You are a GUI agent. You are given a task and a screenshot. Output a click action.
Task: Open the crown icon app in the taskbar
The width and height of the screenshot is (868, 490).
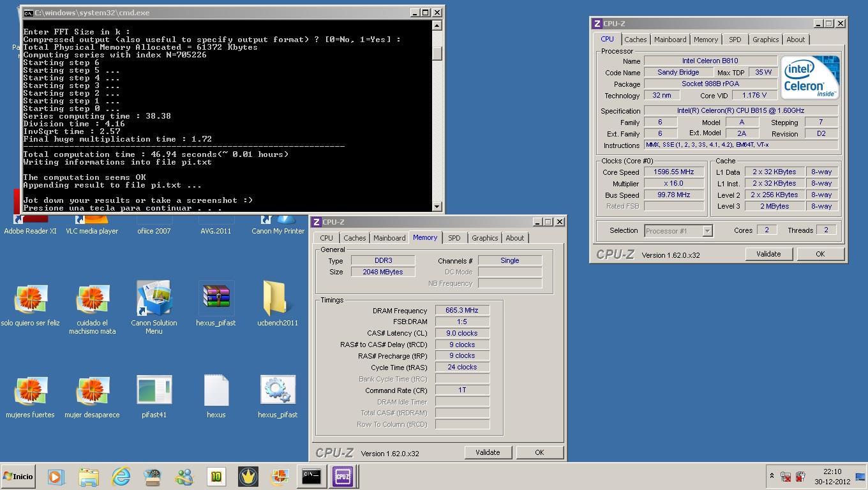point(248,476)
